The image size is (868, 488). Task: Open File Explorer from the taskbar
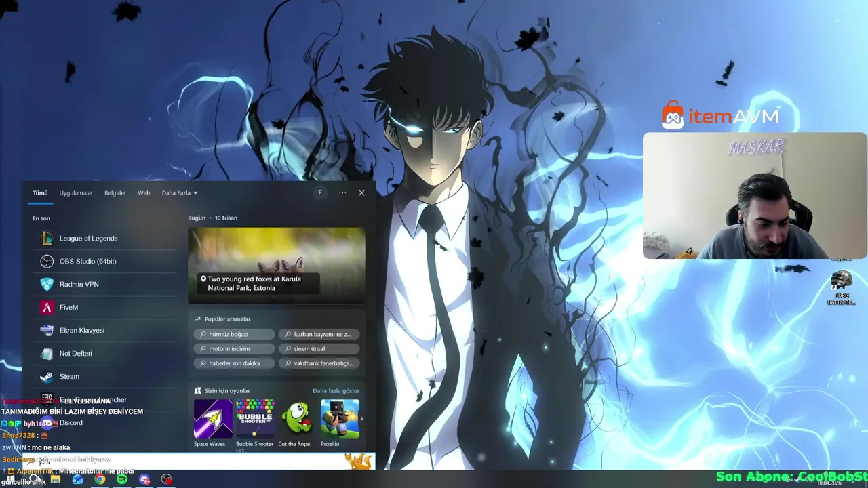click(x=56, y=480)
